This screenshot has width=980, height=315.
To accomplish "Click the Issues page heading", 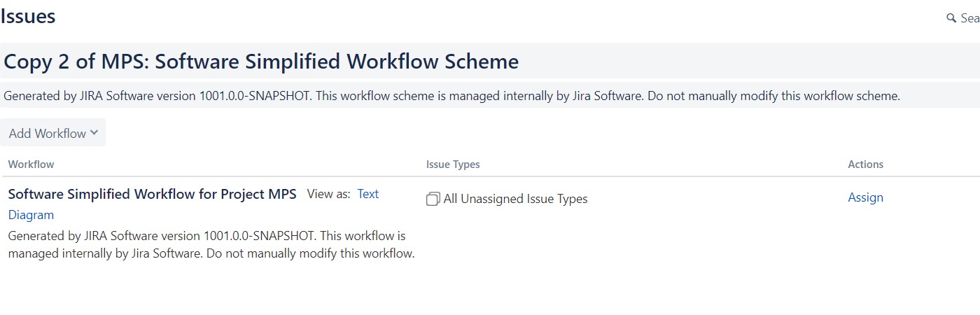I will pos(28,17).
